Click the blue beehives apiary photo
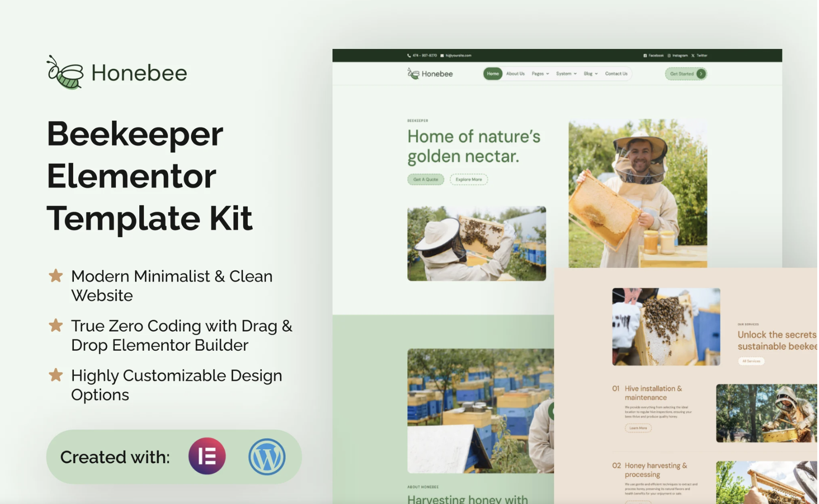Image resolution: width=819 pixels, height=504 pixels. click(x=480, y=410)
